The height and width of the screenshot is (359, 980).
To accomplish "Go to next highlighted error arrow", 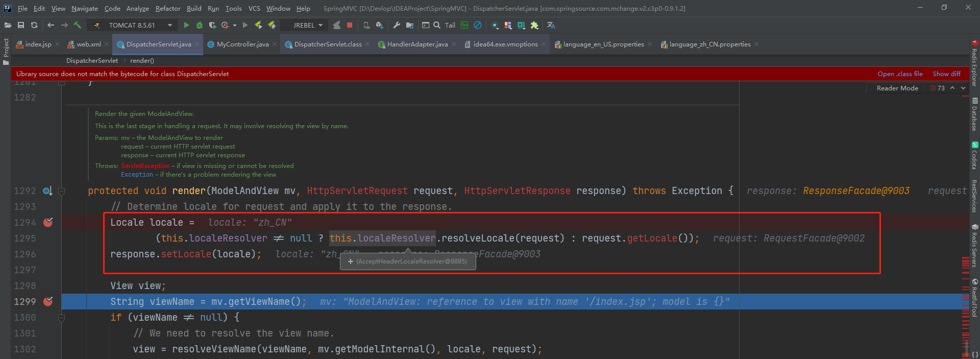I will (x=963, y=88).
